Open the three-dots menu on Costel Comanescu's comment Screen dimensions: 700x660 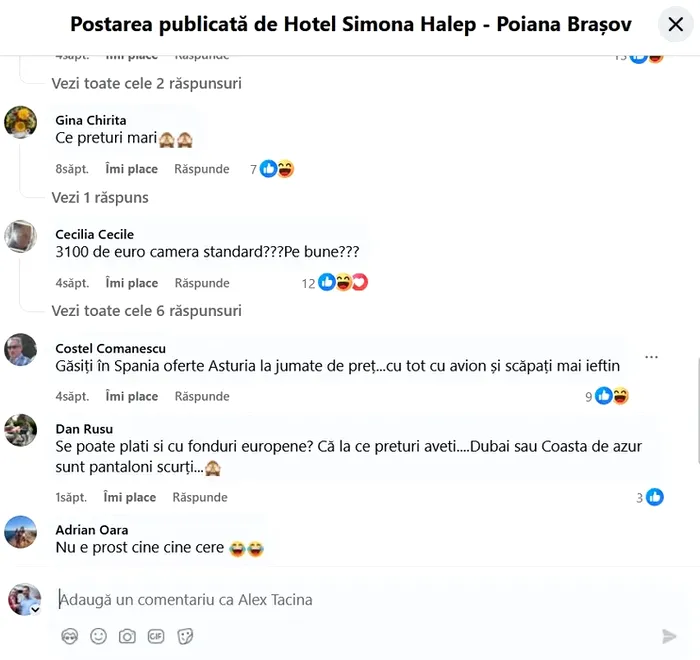[652, 356]
